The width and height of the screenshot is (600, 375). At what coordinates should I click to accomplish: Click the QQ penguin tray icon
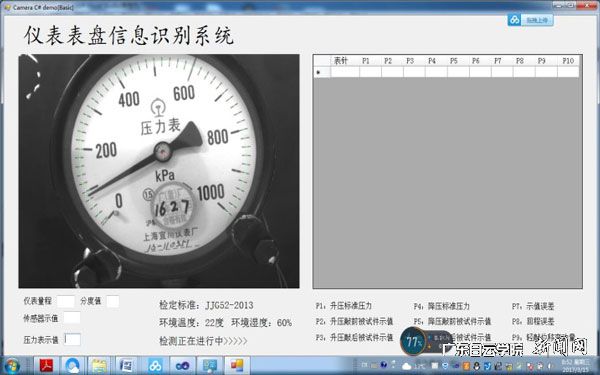[477, 366]
